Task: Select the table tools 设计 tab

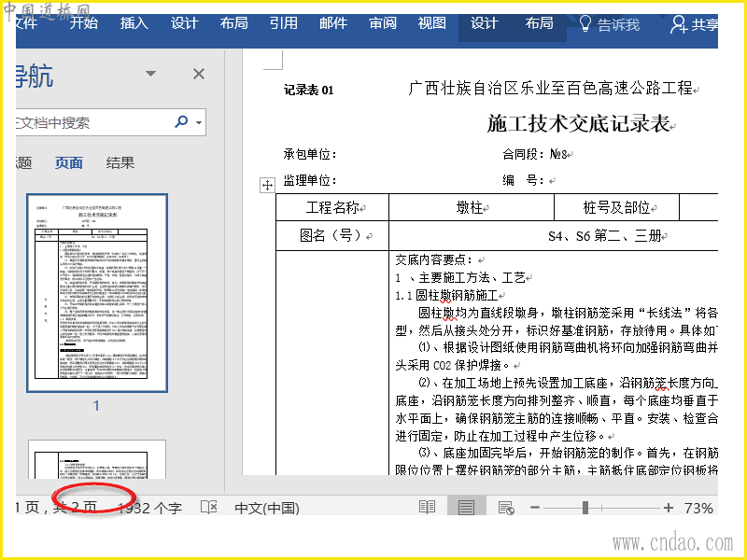Action: coord(485,23)
